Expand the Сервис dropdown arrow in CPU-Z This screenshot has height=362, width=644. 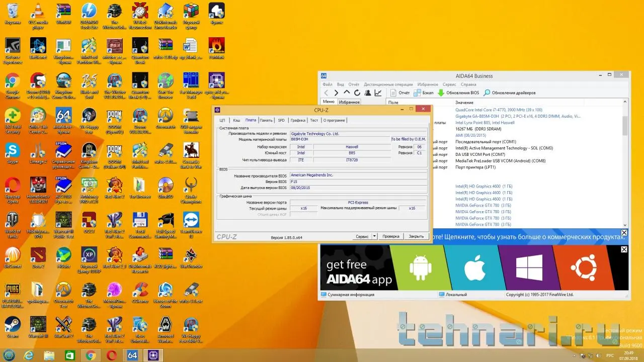(x=374, y=236)
